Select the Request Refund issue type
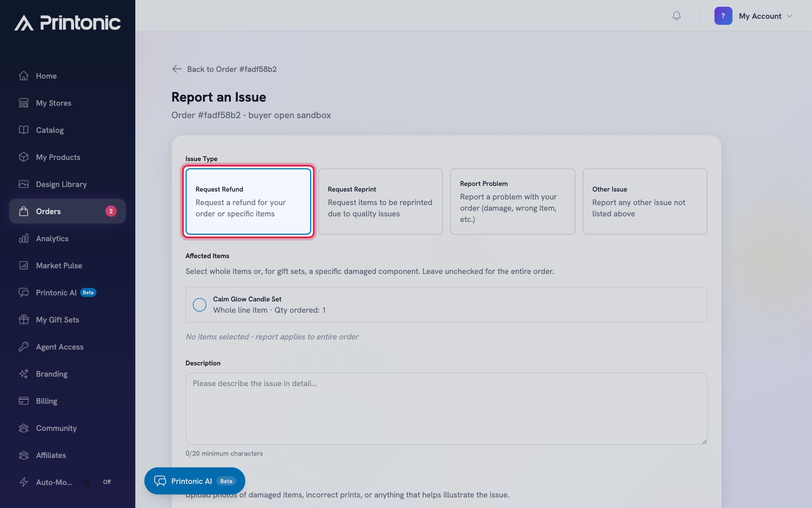Image resolution: width=812 pixels, height=508 pixels. pyautogui.click(x=248, y=201)
